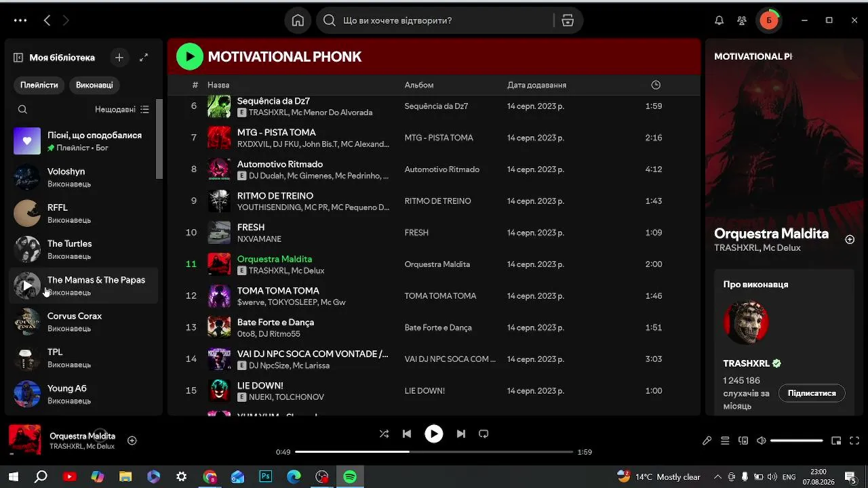Viewport: 868px width, 488px height.
Task: Click the TOMA TOMA TOMA track title
Action: pos(278,291)
